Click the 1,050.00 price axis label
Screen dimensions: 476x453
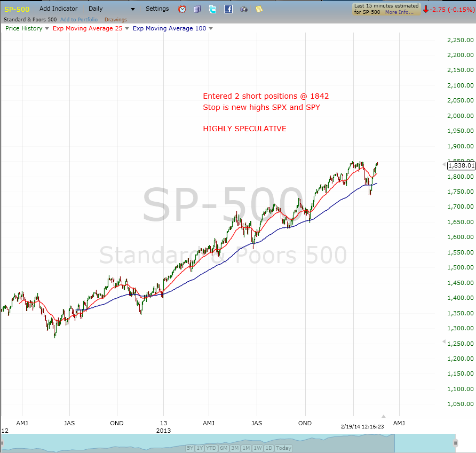pos(460,404)
